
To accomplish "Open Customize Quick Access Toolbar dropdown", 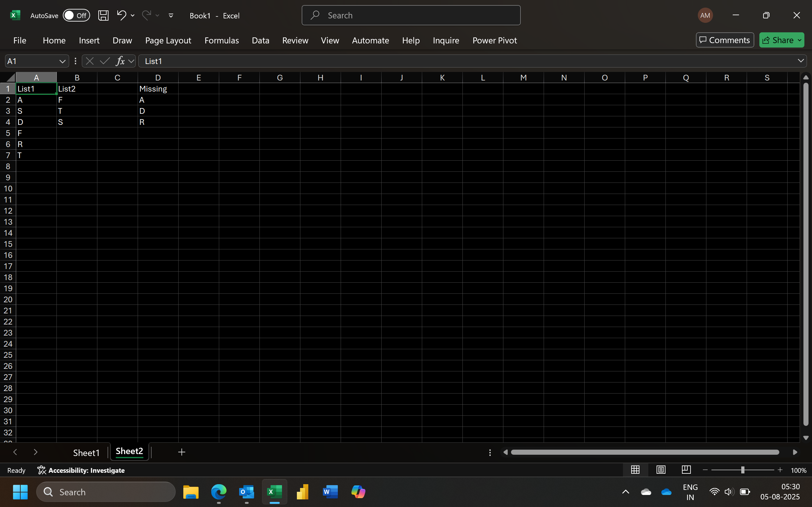I will 171,16.
